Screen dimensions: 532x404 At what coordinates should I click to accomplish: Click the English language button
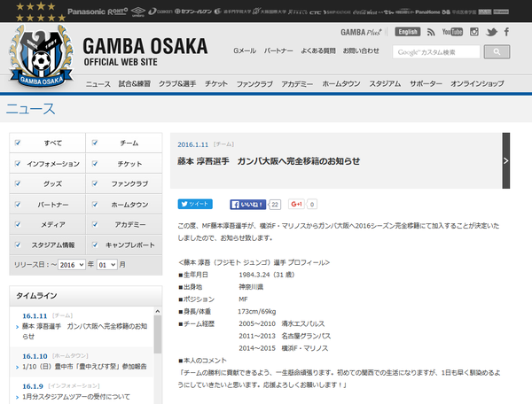point(408,32)
